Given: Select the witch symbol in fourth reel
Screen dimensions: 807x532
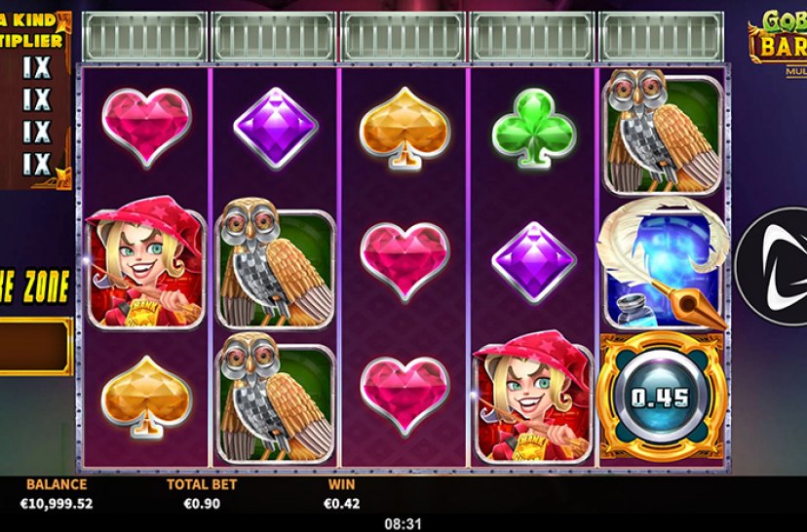Looking at the screenshot, I should point(533,397).
